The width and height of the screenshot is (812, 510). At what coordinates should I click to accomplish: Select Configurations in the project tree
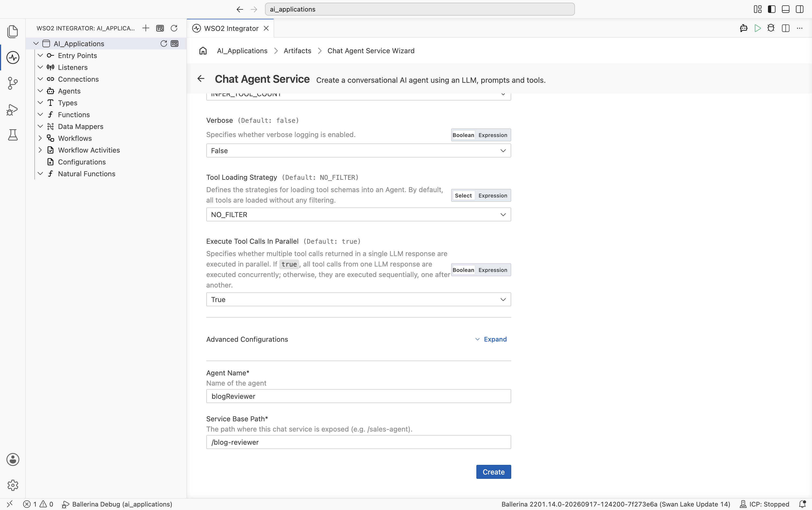click(x=82, y=162)
